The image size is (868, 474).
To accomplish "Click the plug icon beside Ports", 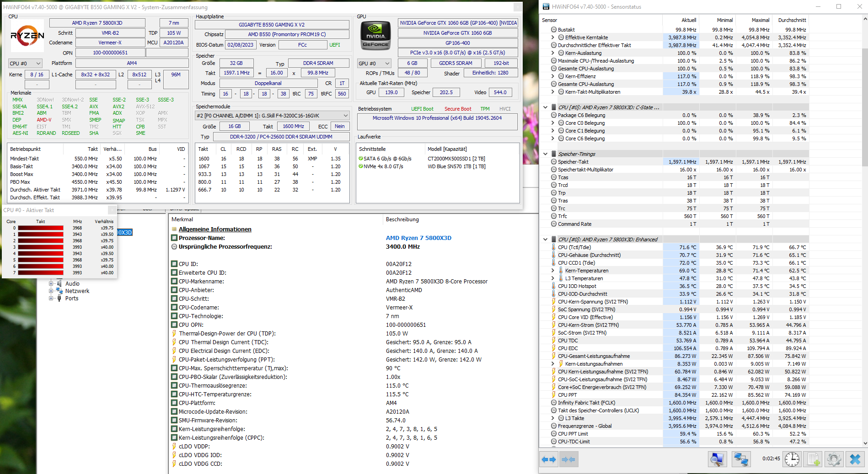I will (x=59, y=298).
